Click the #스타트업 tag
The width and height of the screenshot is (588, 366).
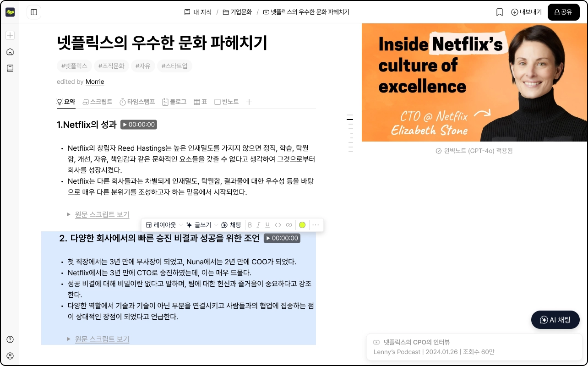[174, 66]
